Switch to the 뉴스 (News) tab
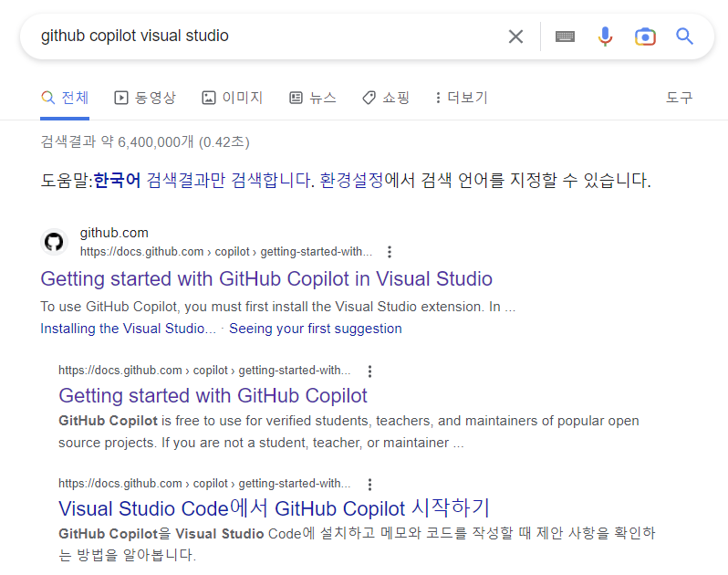The image size is (728, 575). pyautogui.click(x=313, y=98)
